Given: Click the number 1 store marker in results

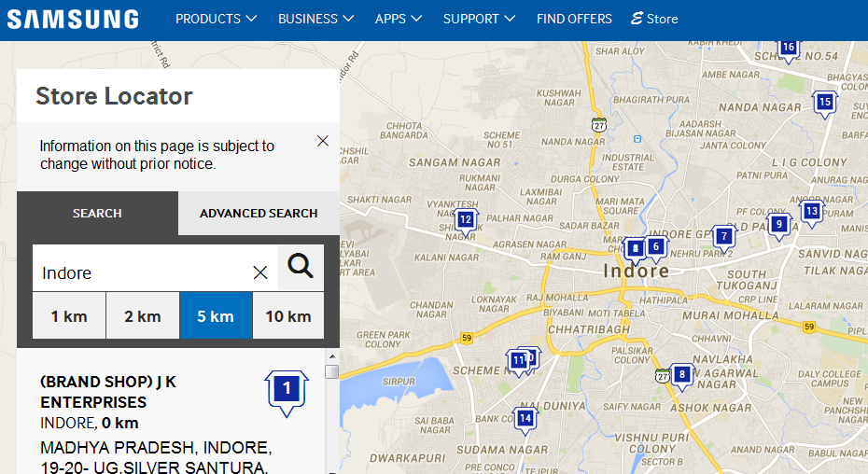Looking at the screenshot, I should point(287,393).
